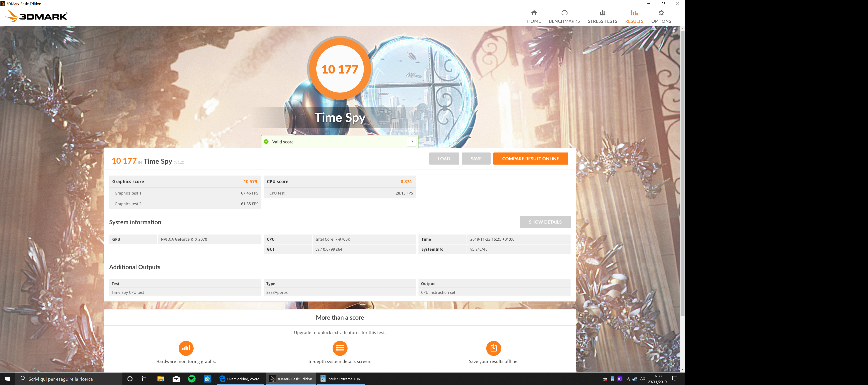
Task: Click Intel Core i7-9700K value
Action: (333, 239)
